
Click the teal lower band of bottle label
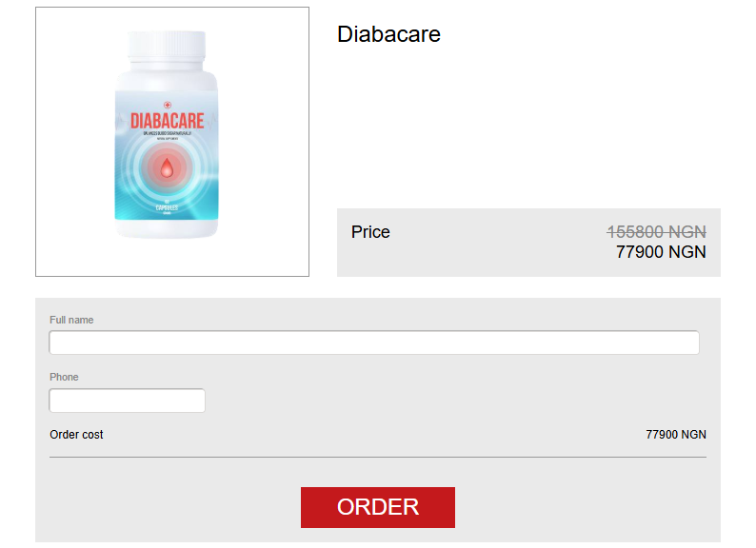point(167,203)
